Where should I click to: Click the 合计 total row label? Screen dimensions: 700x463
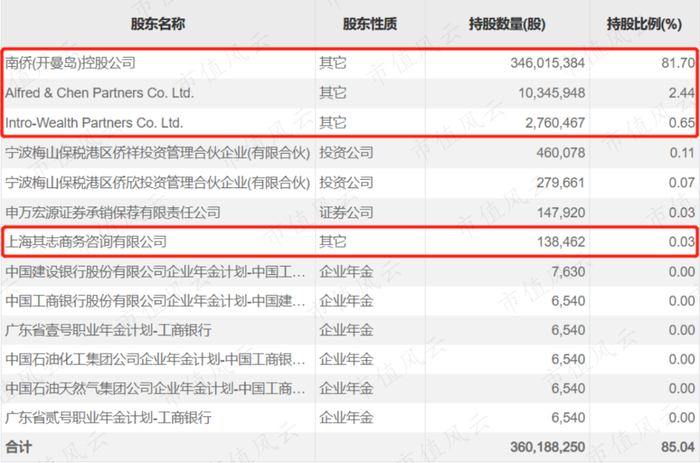(18, 447)
